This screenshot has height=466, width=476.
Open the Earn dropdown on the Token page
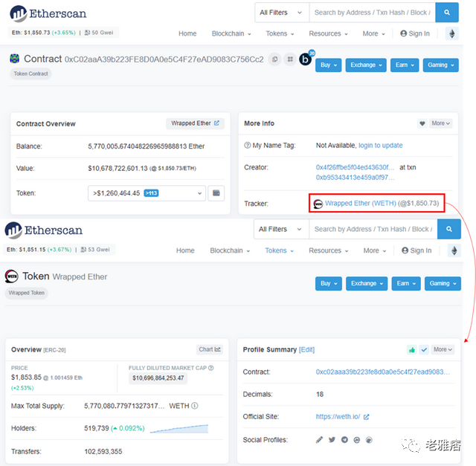(x=406, y=283)
